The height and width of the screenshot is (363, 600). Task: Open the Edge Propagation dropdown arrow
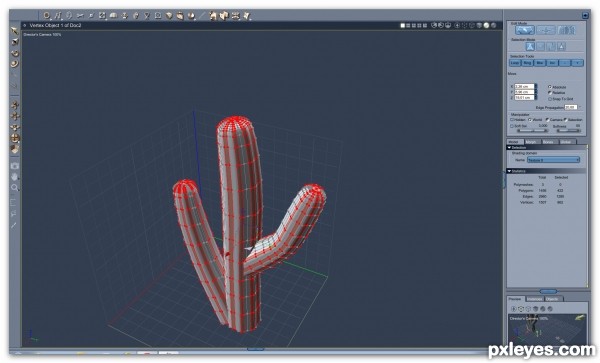pos(580,107)
